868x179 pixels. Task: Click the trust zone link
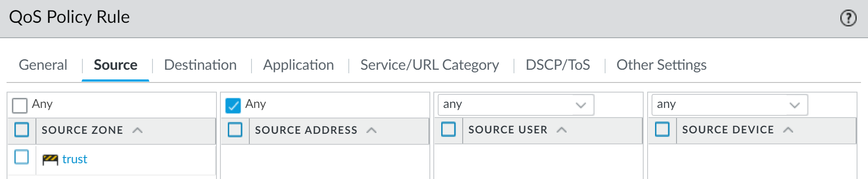pos(74,159)
